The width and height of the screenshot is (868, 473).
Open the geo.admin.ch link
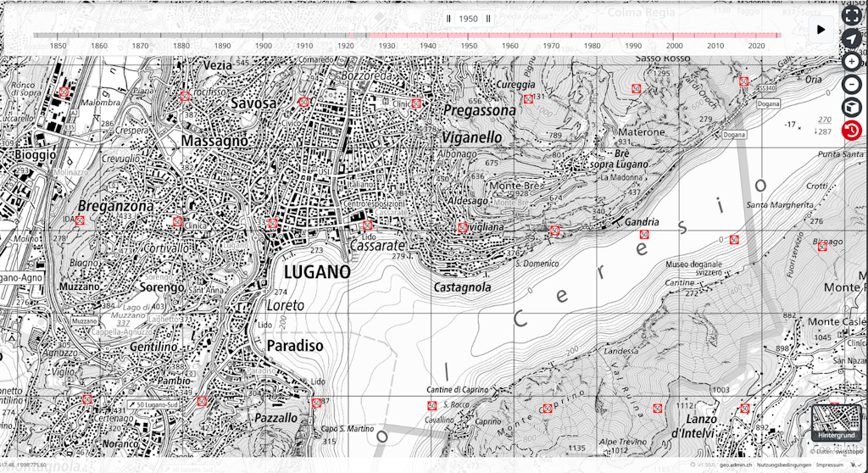pos(735,465)
